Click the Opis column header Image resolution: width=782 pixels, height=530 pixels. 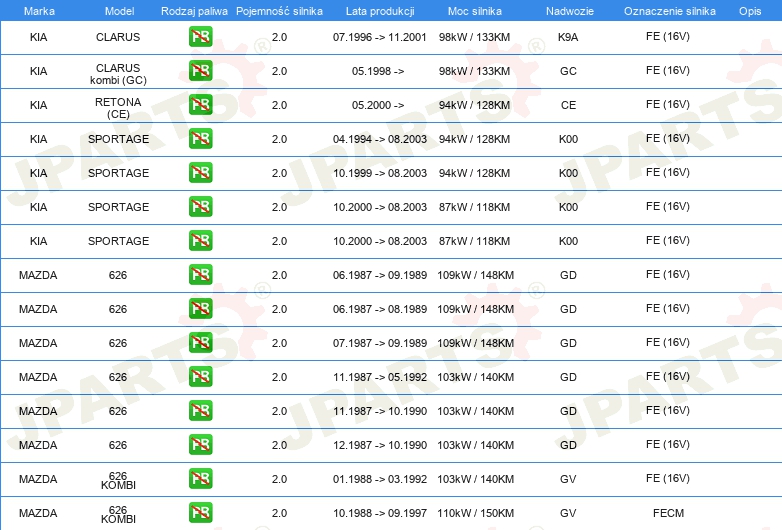(x=750, y=11)
